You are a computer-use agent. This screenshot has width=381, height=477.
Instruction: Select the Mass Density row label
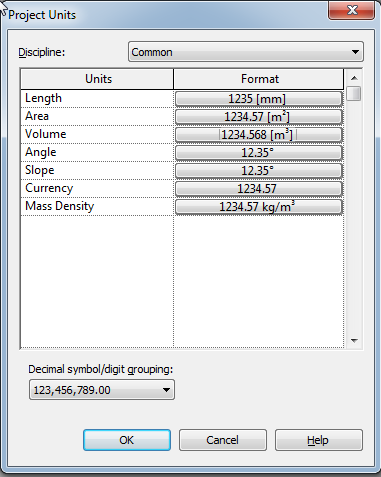coord(60,206)
